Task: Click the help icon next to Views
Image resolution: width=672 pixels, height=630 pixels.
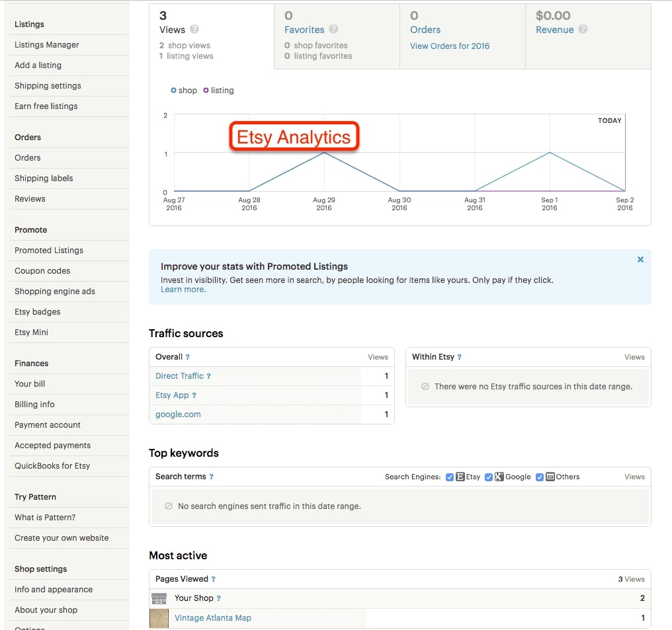Action: click(194, 30)
